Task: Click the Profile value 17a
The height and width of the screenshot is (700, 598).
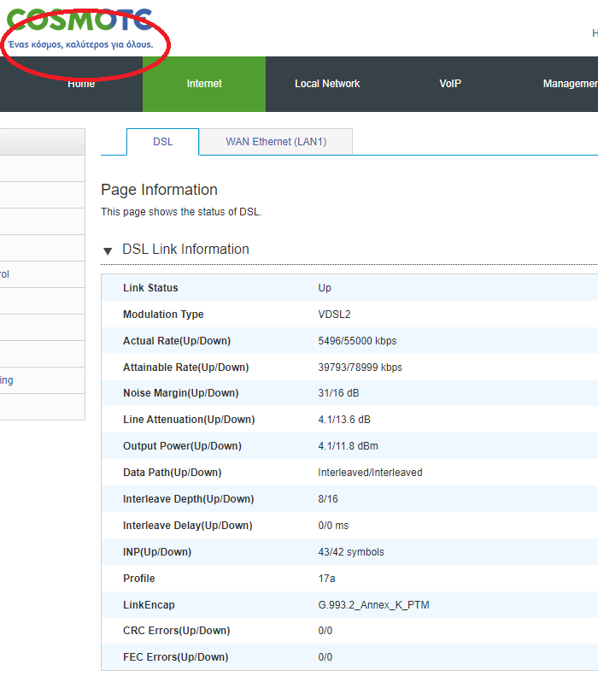Action: click(x=326, y=579)
